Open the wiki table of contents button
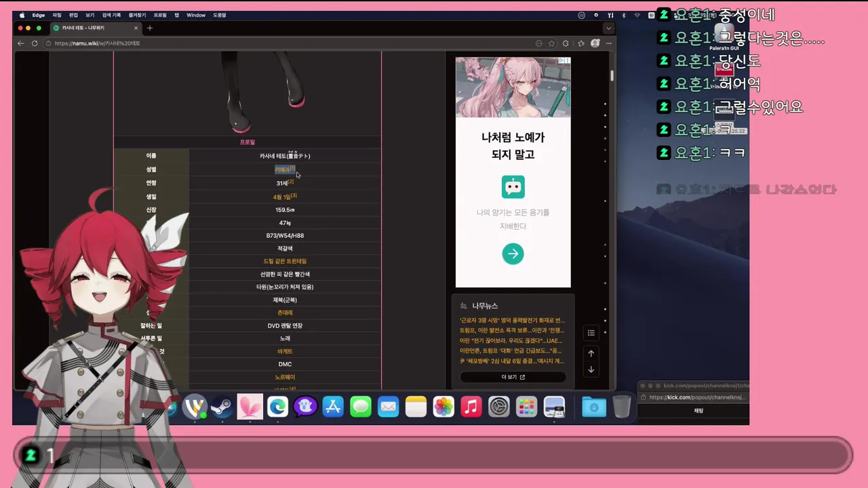The image size is (868, 488). [591, 333]
